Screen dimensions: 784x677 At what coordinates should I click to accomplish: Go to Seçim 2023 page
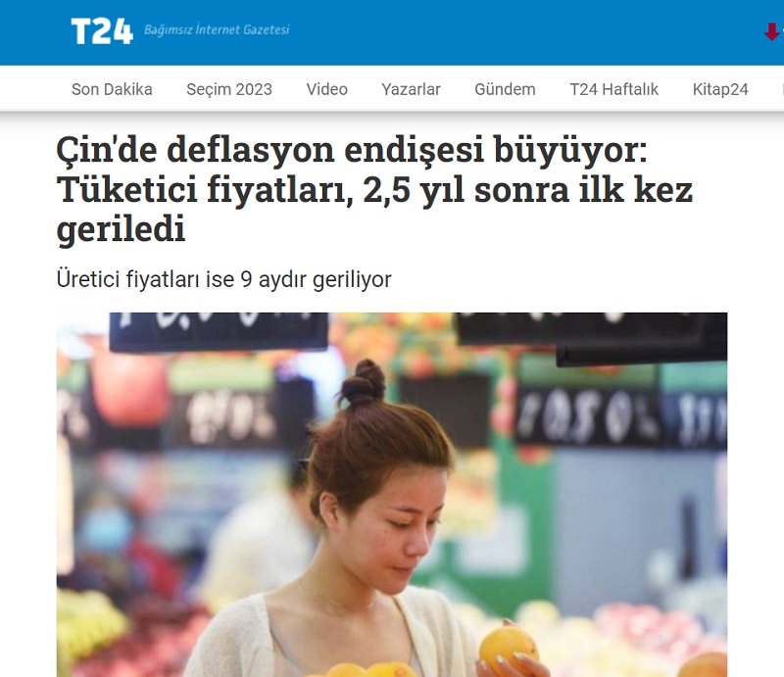click(x=229, y=89)
